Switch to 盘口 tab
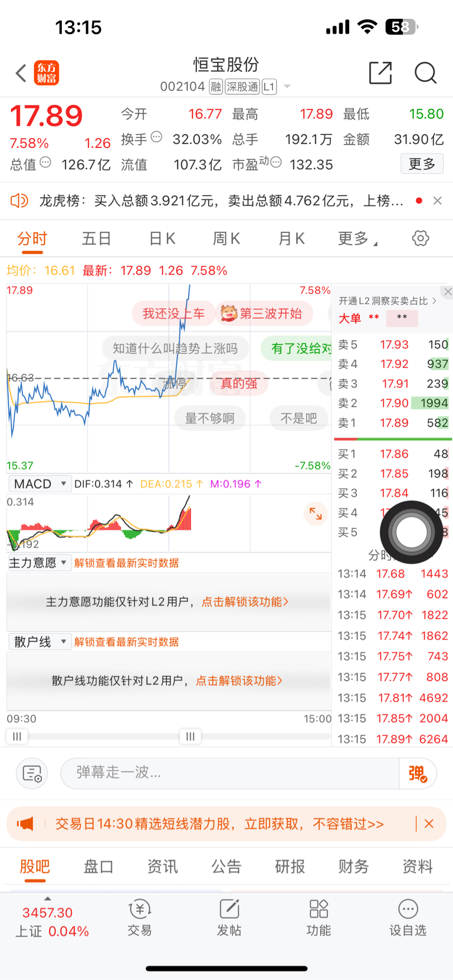Screen dimensions: 453x980 [99, 867]
